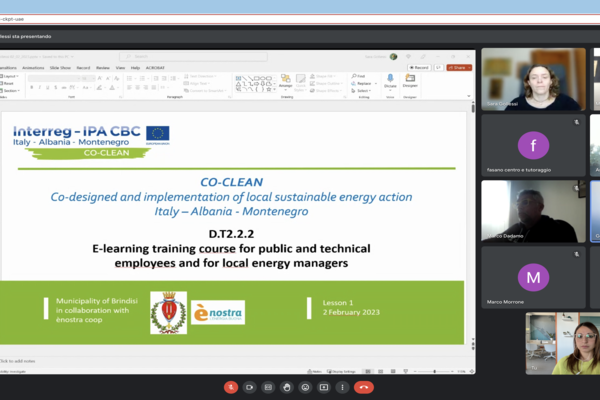Switch to Normal view in status bar
600x400 pixels.
point(368,371)
